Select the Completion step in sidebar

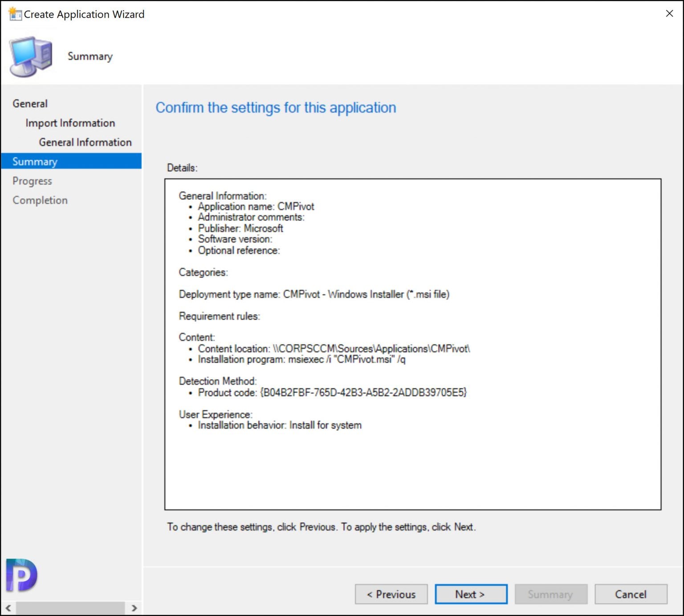[40, 200]
